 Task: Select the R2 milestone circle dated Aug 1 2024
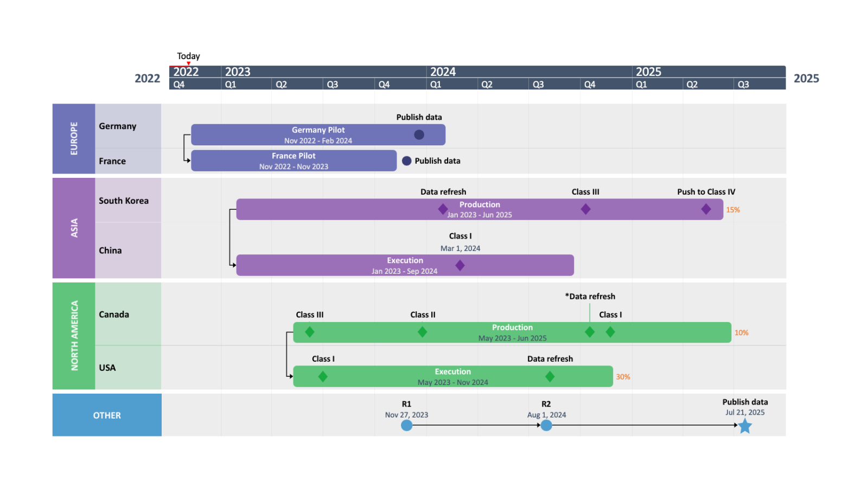point(546,426)
